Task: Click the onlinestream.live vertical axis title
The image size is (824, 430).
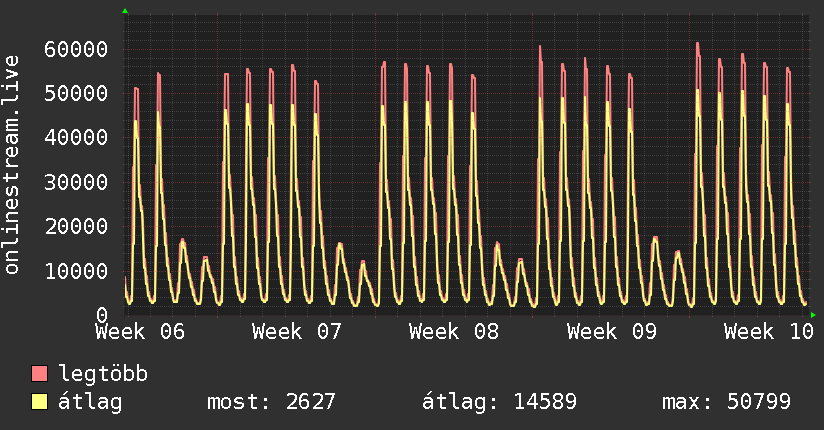Action: 12,165
